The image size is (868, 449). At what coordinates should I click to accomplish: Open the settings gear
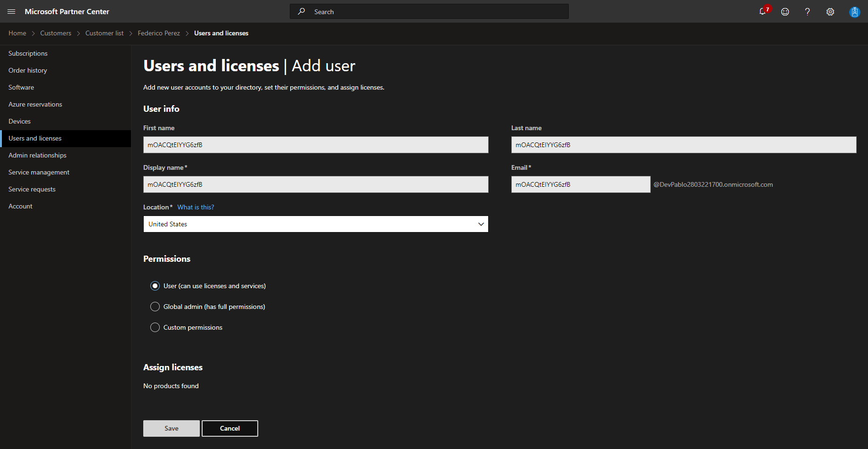click(830, 12)
